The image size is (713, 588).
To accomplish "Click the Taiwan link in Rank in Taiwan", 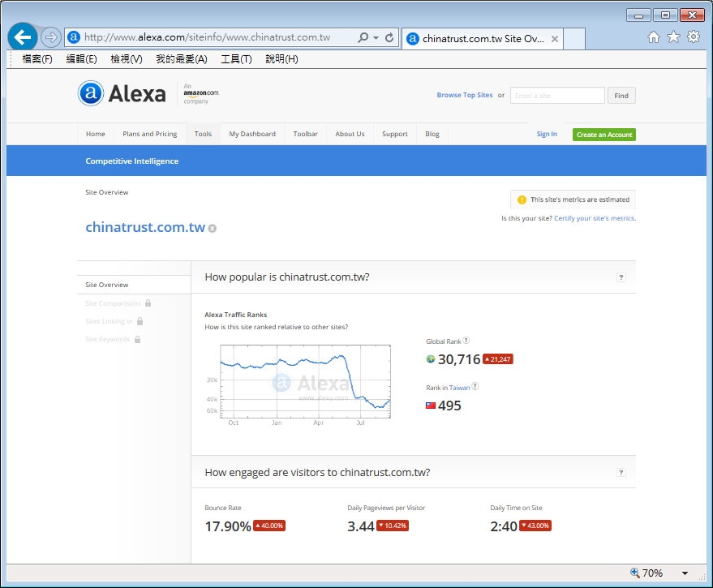I will pyautogui.click(x=459, y=388).
